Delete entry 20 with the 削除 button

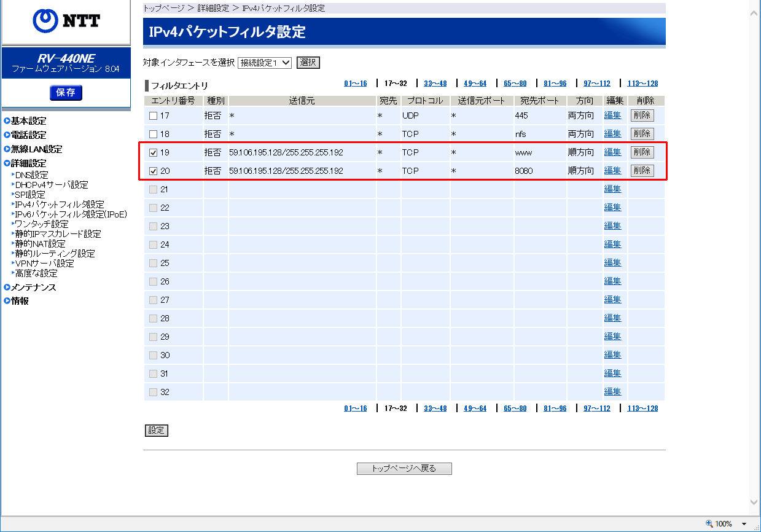pos(642,171)
